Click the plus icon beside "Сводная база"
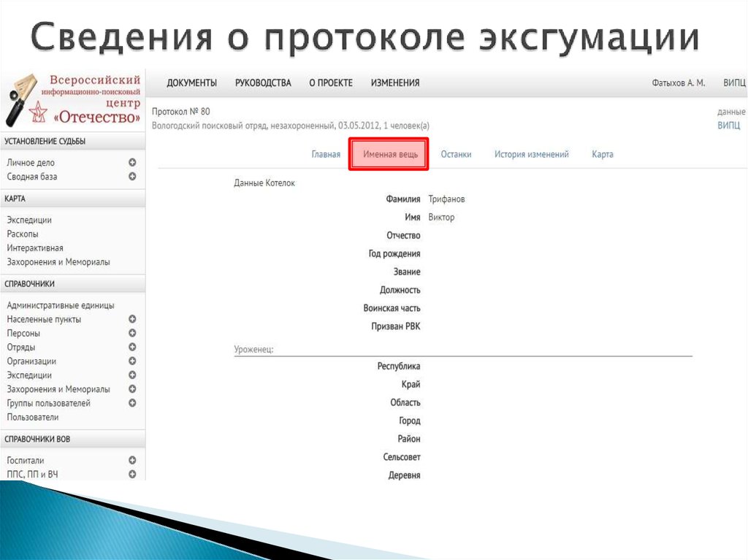Viewport: 748px width, 560px height. (x=133, y=176)
